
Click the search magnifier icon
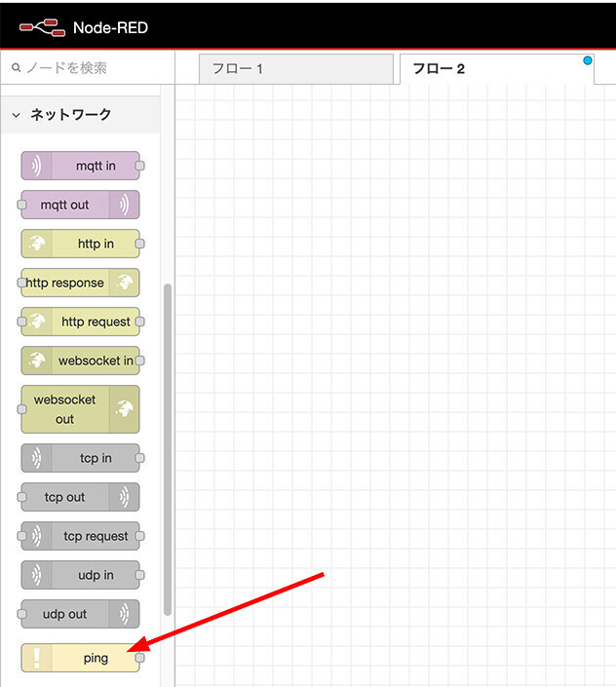17,68
